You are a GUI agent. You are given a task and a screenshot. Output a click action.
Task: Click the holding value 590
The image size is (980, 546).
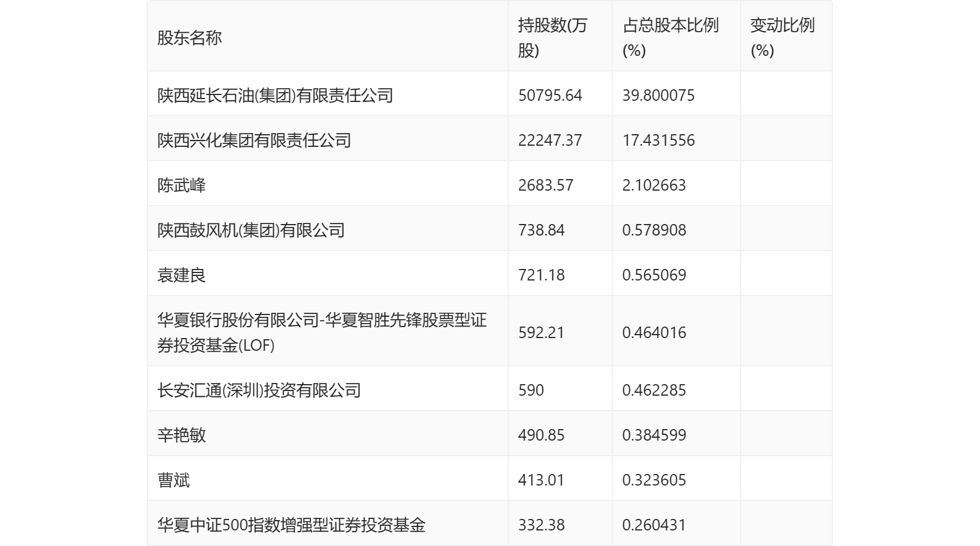[x=531, y=390]
